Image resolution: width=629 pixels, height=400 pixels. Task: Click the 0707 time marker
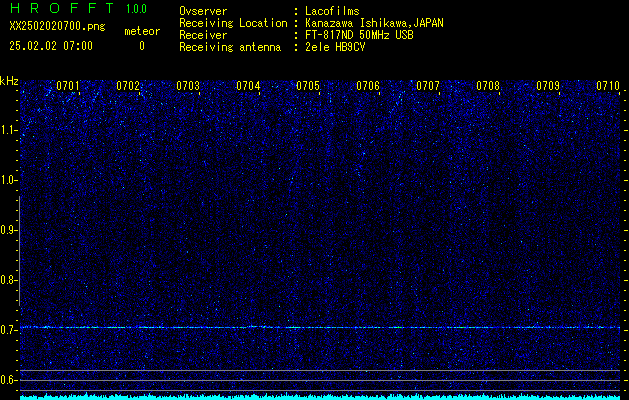tap(428, 86)
